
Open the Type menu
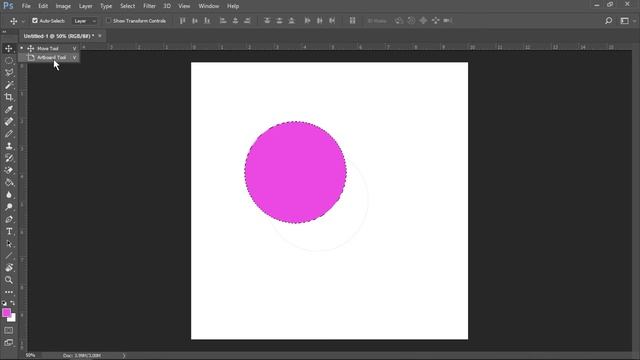click(x=106, y=6)
